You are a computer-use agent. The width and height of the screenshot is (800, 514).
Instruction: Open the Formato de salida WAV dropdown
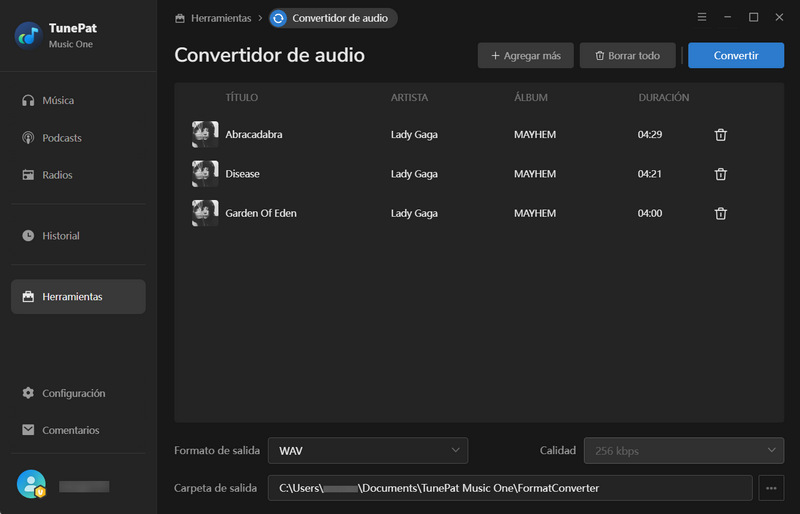point(368,451)
